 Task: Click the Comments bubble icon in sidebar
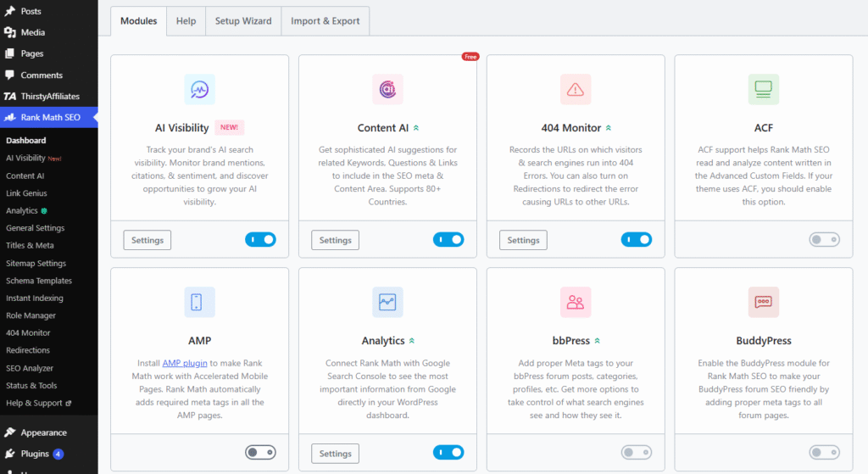click(10, 75)
